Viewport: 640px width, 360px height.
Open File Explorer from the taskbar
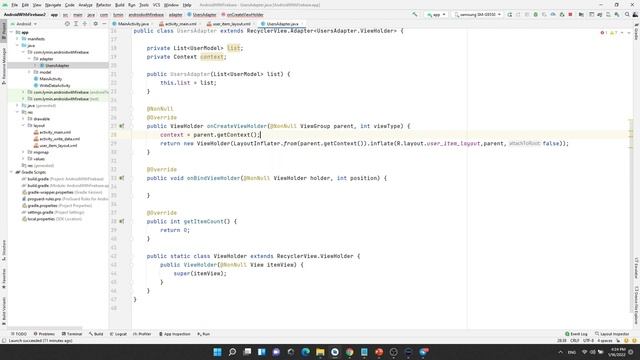320,352
